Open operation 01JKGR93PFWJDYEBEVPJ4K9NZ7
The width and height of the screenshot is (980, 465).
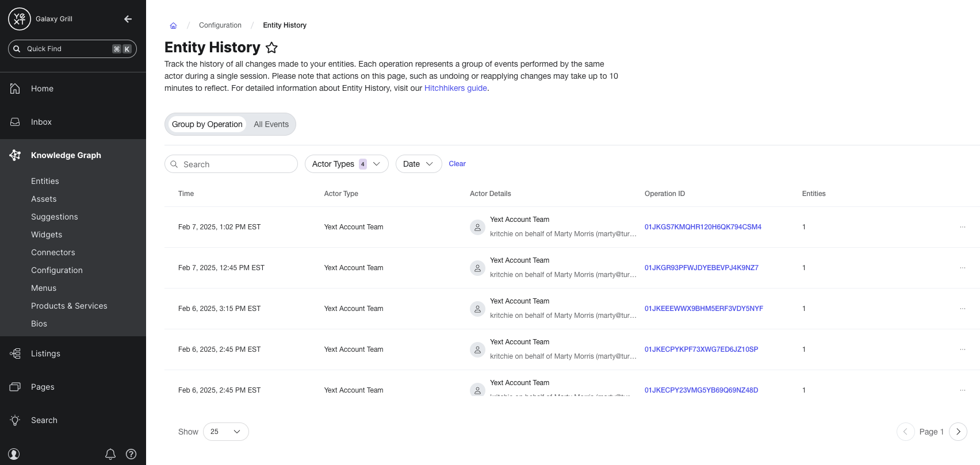[702, 268]
